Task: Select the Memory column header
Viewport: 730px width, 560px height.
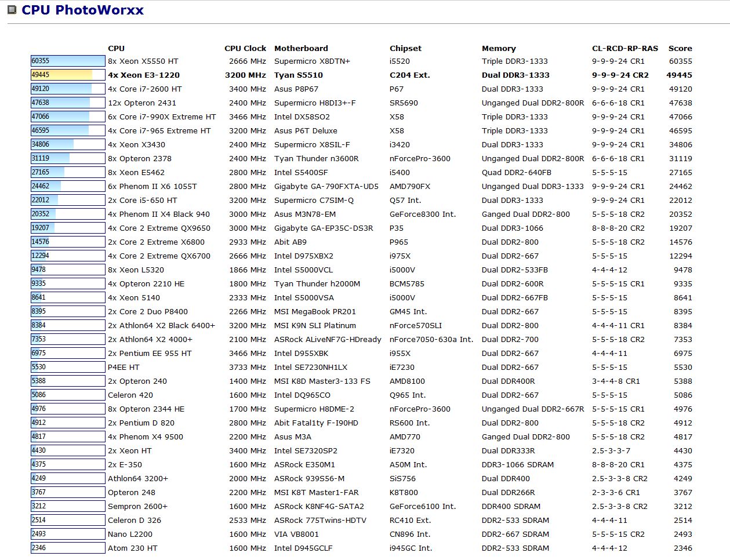Action: (499, 48)
